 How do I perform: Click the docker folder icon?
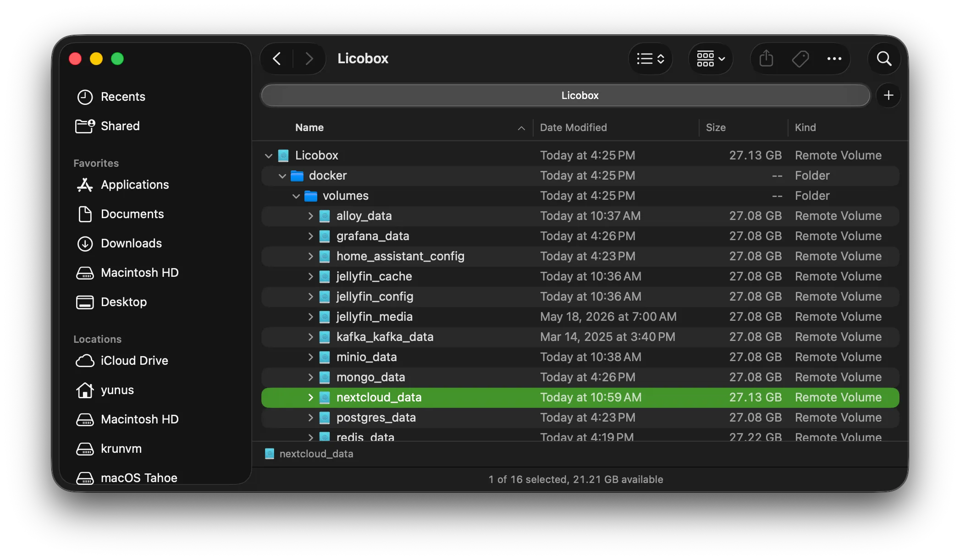(297, 176)
